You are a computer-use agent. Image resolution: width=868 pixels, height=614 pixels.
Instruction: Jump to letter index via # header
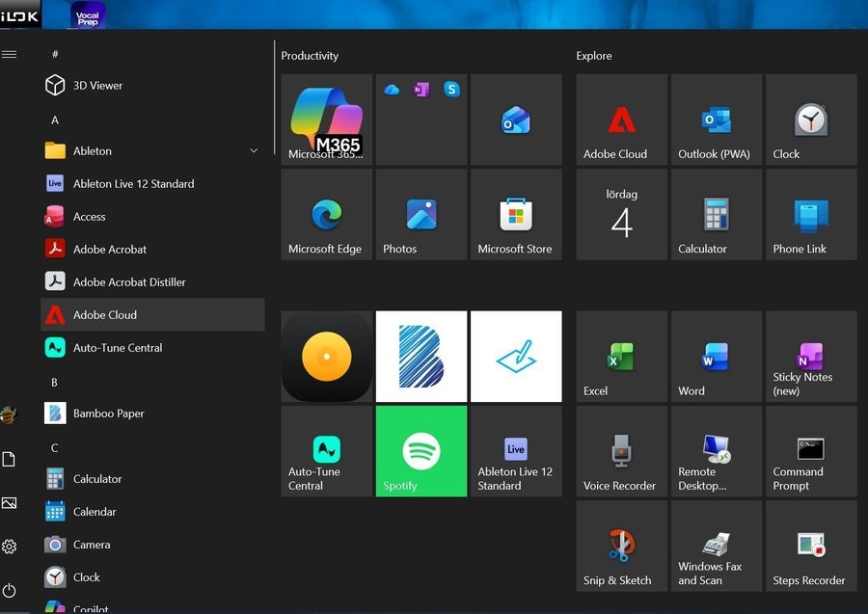[x=55, y=54]
